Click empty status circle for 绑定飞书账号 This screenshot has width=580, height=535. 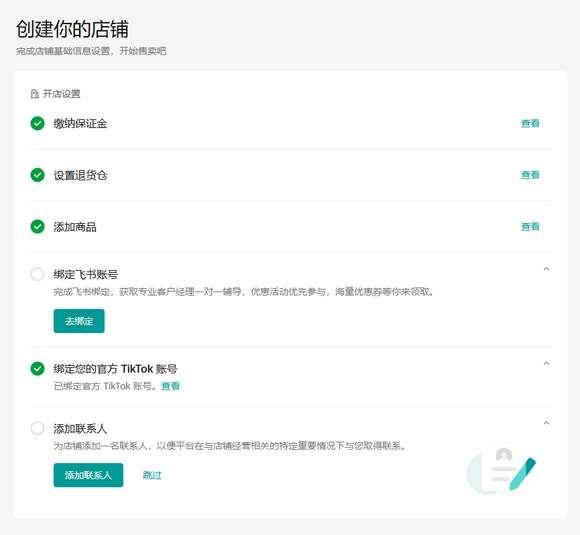(x=37, y=275)
